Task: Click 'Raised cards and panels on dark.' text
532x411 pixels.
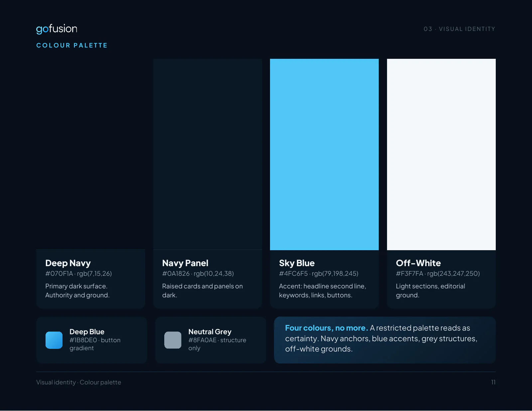Action: coord(202,291)
